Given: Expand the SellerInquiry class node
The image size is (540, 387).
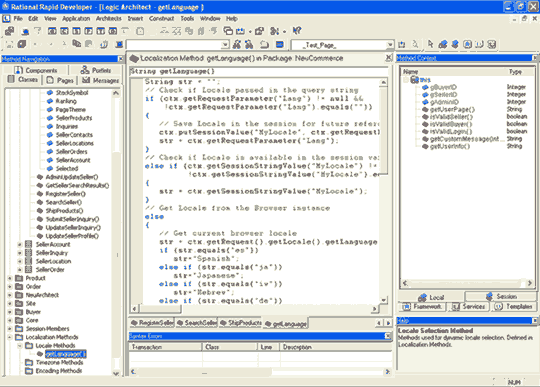Looking at the screenshot, I should [x=20, y=253].
